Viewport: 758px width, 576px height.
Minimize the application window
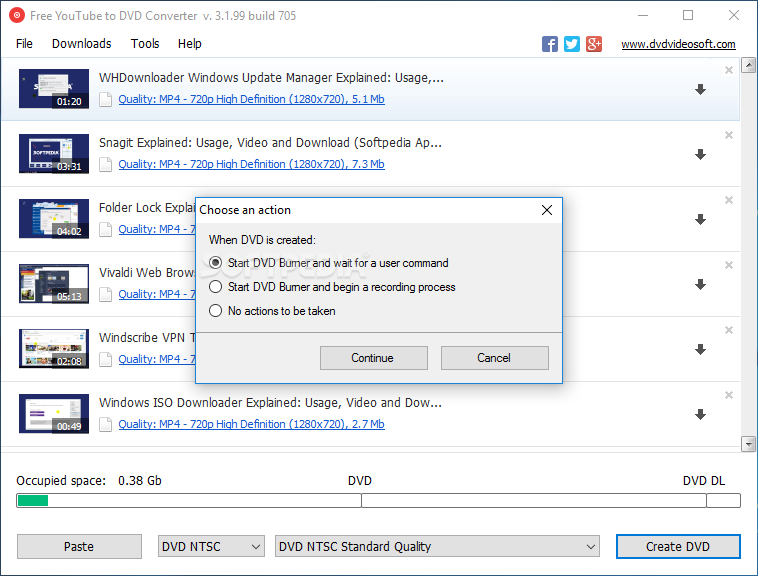coord(643,15)
